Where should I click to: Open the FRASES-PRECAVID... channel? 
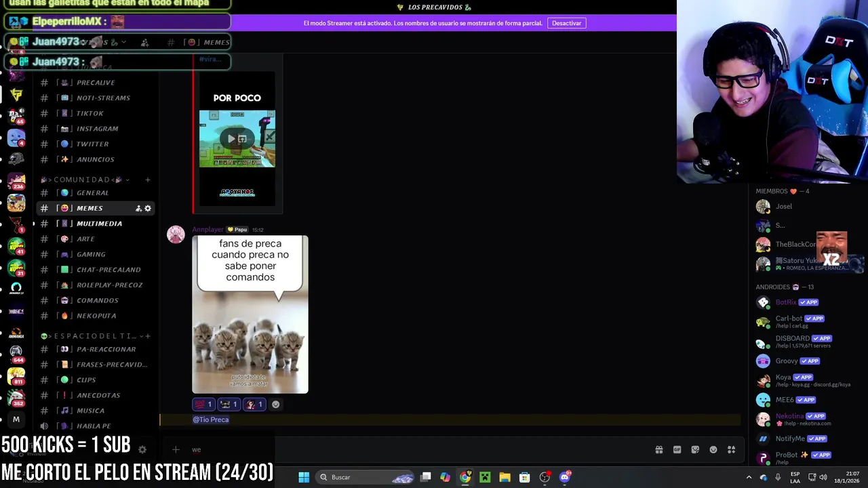click(96, 365)
